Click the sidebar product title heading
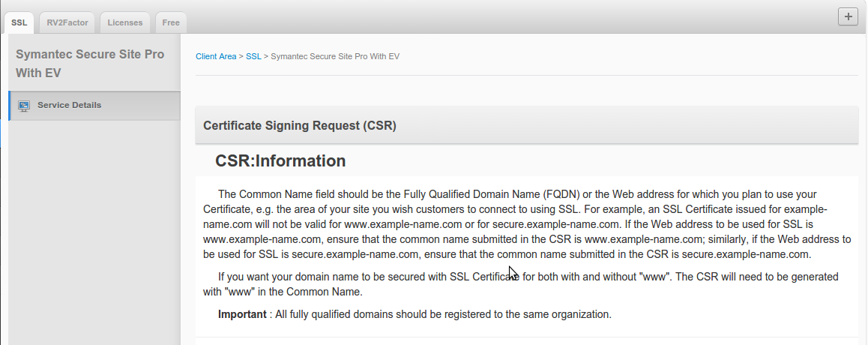 coord(90,64)
